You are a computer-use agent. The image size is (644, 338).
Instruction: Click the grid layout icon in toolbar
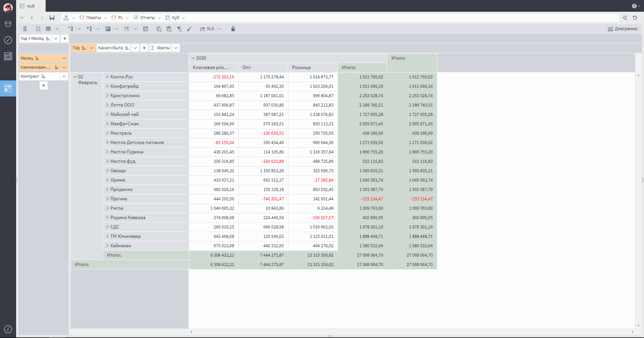pos(108,29)
